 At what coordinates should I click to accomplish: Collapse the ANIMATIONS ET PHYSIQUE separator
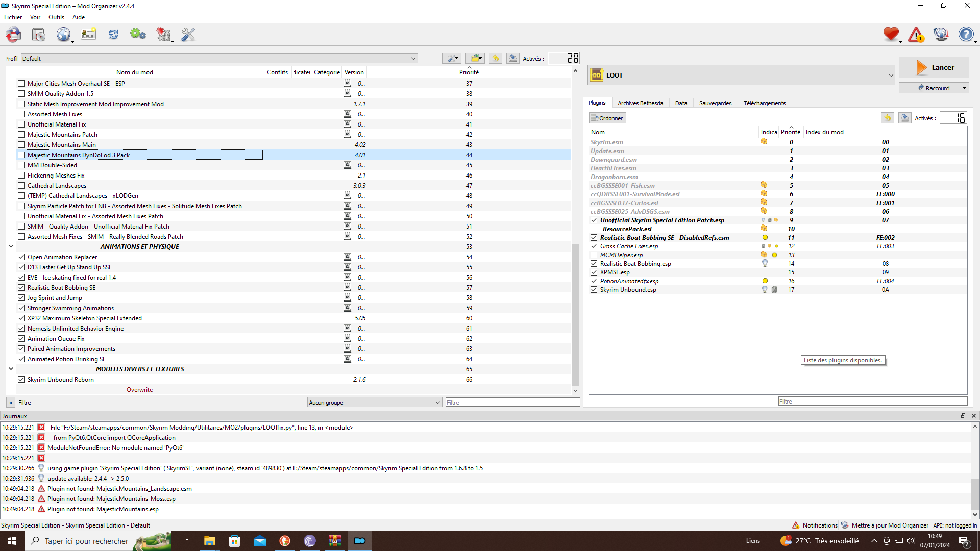click(11, 247)
